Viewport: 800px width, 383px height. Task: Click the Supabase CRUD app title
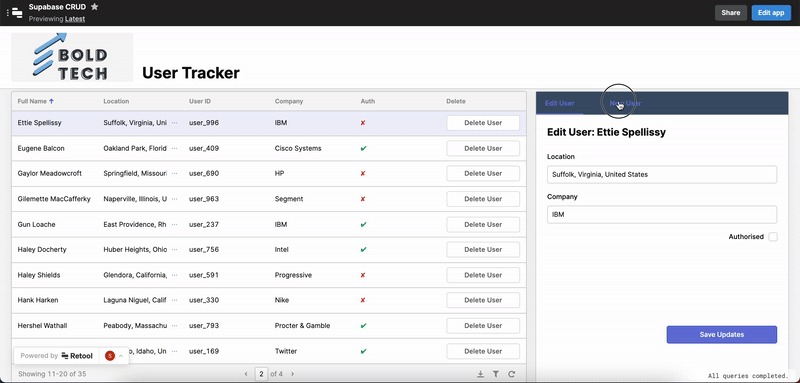click(57, 7)
